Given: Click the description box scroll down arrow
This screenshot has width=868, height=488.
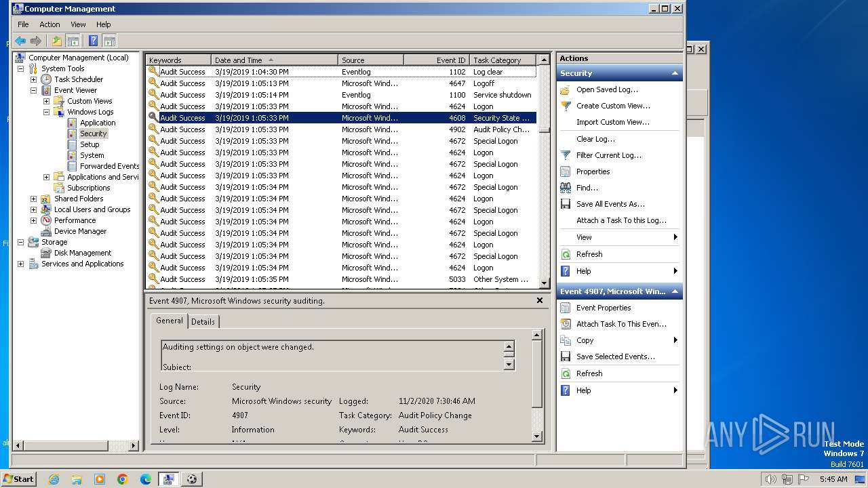Looking at the screenshot, I should [509, 364].
